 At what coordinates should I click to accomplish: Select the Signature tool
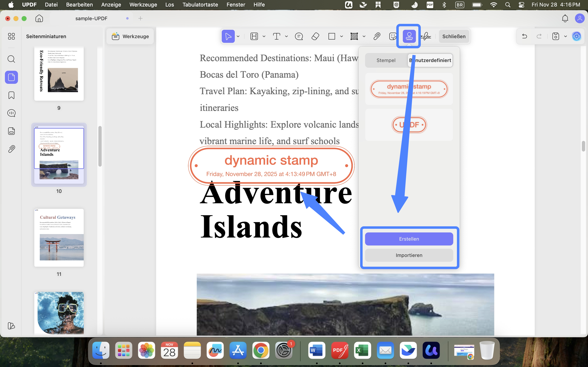[x=427, y=36]
